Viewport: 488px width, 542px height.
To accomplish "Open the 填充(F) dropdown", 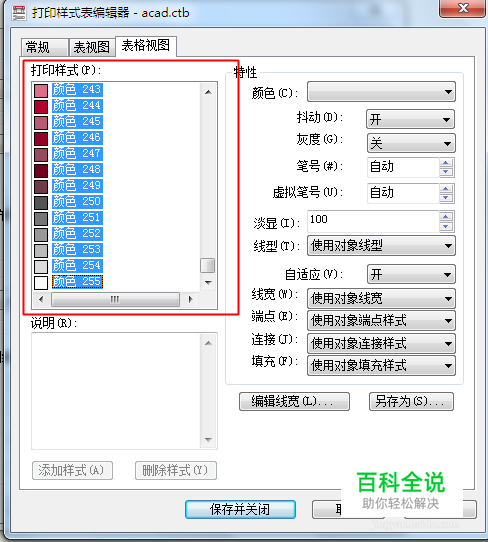I will pos(381,366).
